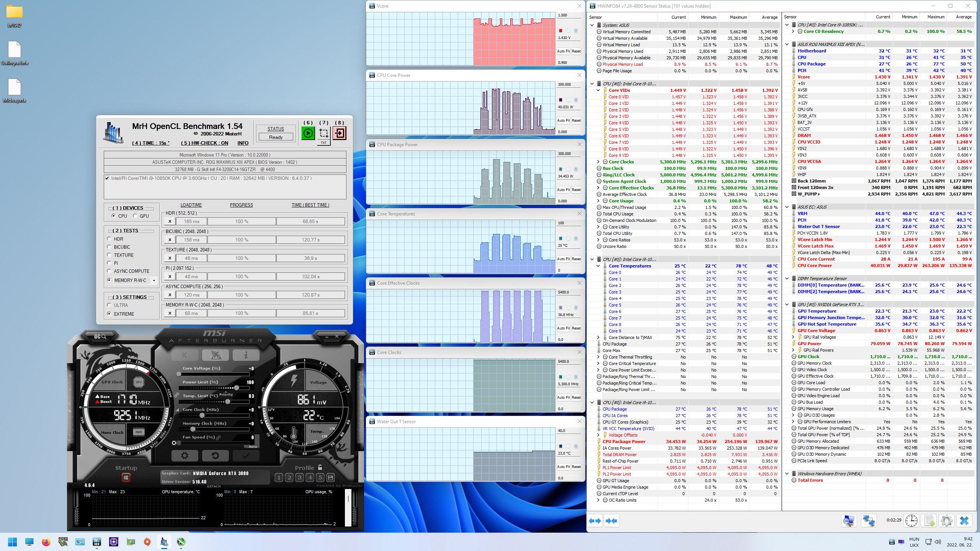Click TXT button below screenshot icon
The image size is (980, 551).
pyautogui.click(x=324, y=143)
